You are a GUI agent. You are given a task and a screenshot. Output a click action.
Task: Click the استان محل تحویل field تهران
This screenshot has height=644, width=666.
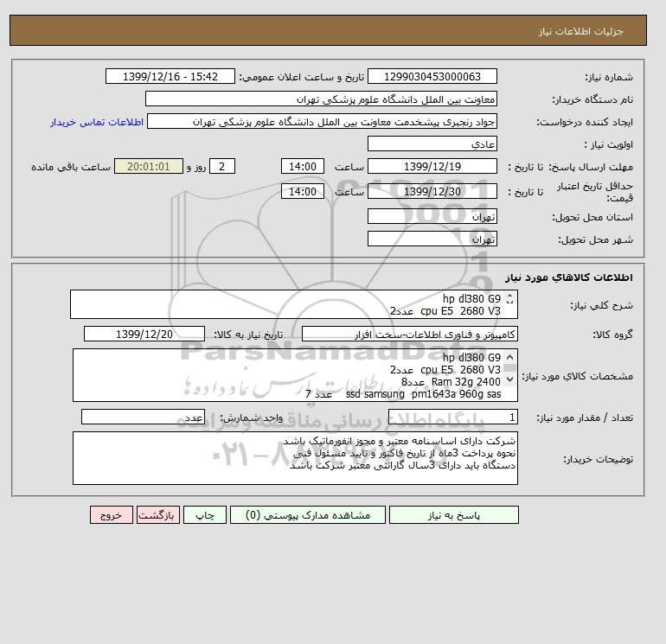pyautogui.click(x=432, y=216)
